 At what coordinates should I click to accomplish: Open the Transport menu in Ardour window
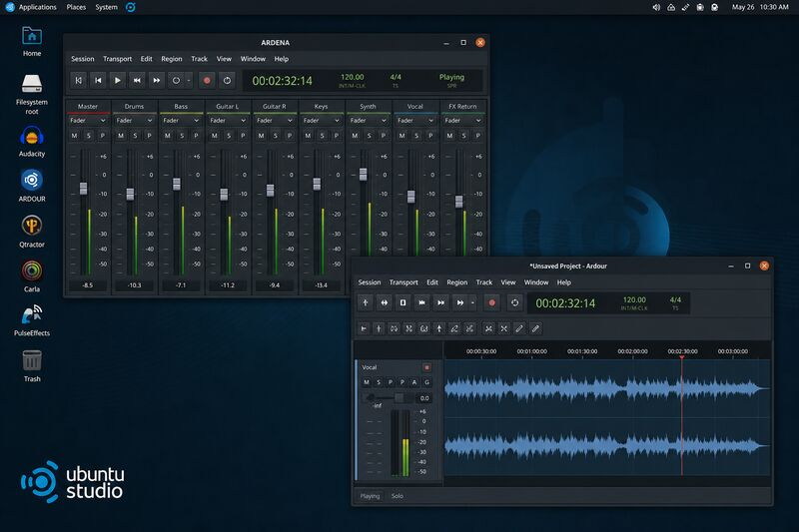tap(403, 282)
